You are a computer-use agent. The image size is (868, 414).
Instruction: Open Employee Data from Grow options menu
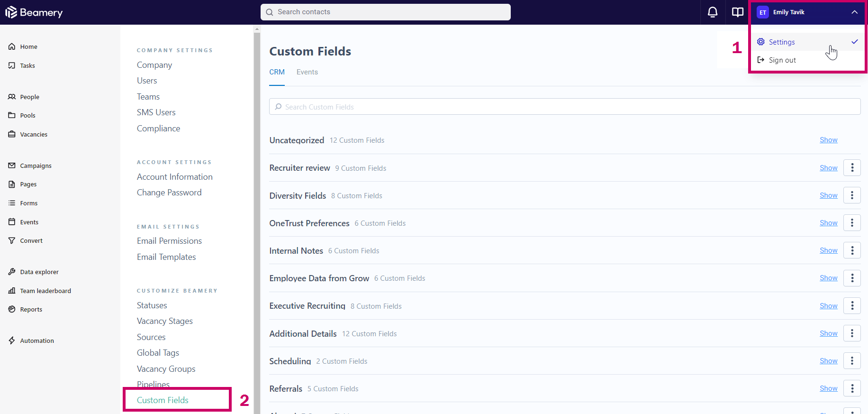point(852,278)
